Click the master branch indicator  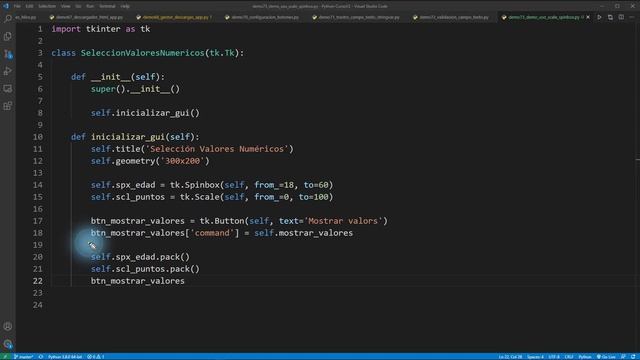tap(23, 357)
